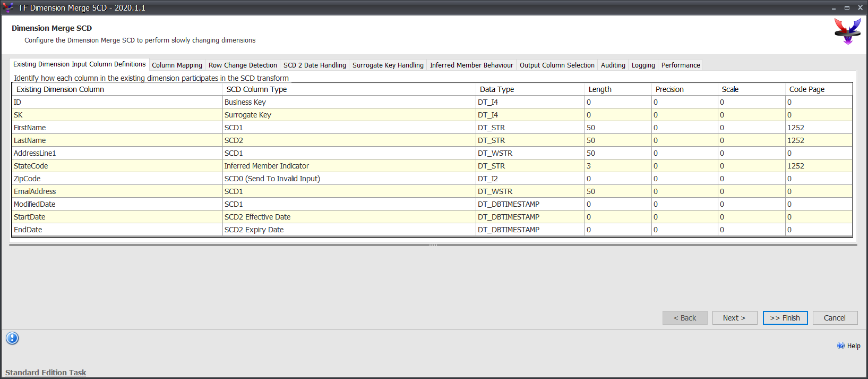868x379 pixels.
Task: Click the SCD1 type of EmailAddress row
Action: click(349, 191)
